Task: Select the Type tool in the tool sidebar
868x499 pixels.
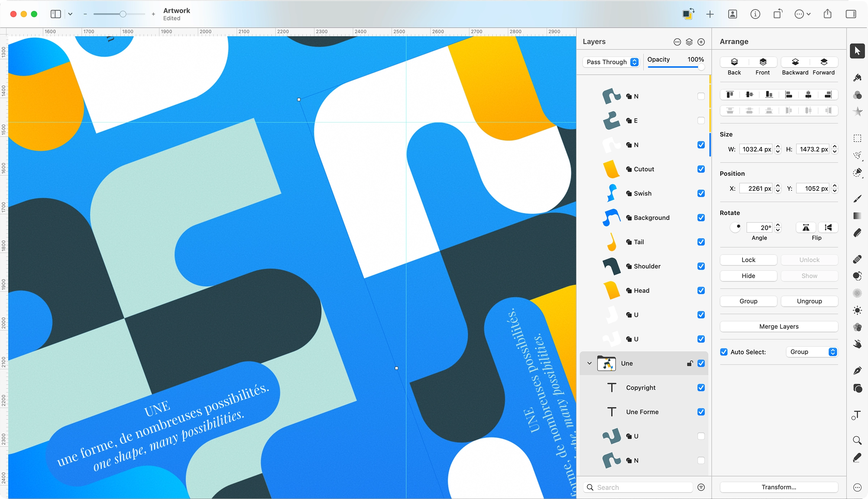Action: click(x=857, y=415)
